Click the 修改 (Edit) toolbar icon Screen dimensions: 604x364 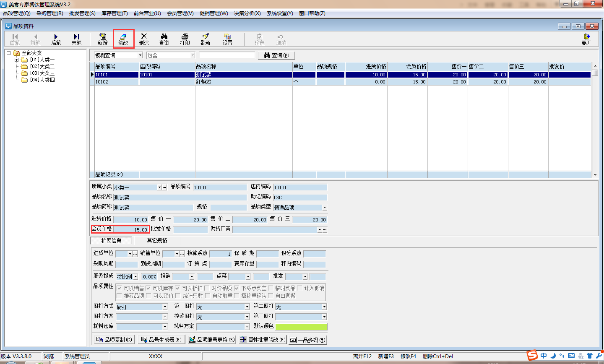[x=123, y=39]
